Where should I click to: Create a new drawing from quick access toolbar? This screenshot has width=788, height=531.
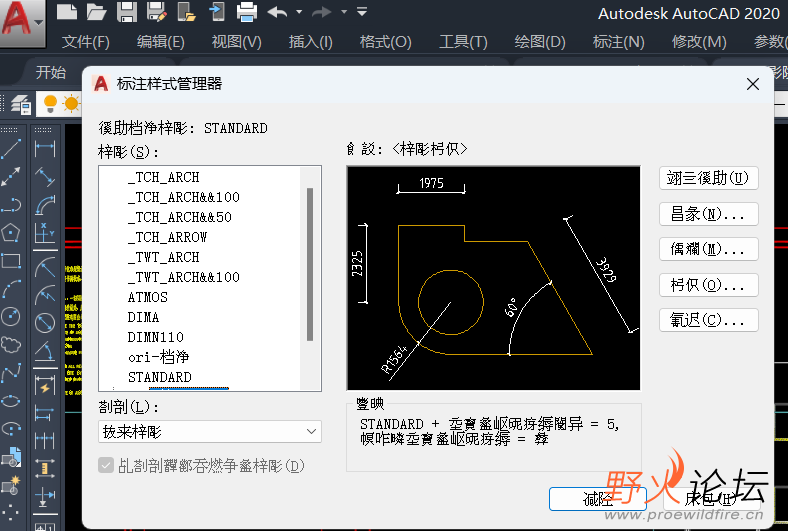(x=67, y=12)
